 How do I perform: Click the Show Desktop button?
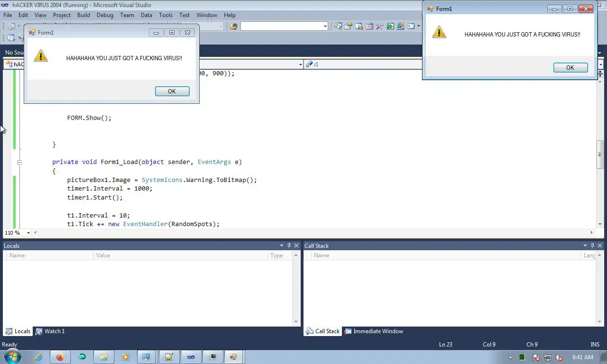pos(603,357)
